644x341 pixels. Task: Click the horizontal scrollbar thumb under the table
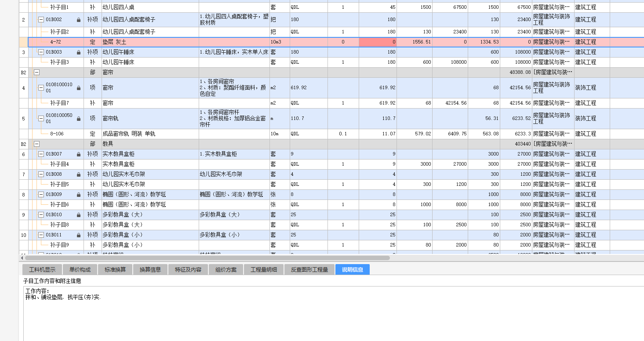207,258
